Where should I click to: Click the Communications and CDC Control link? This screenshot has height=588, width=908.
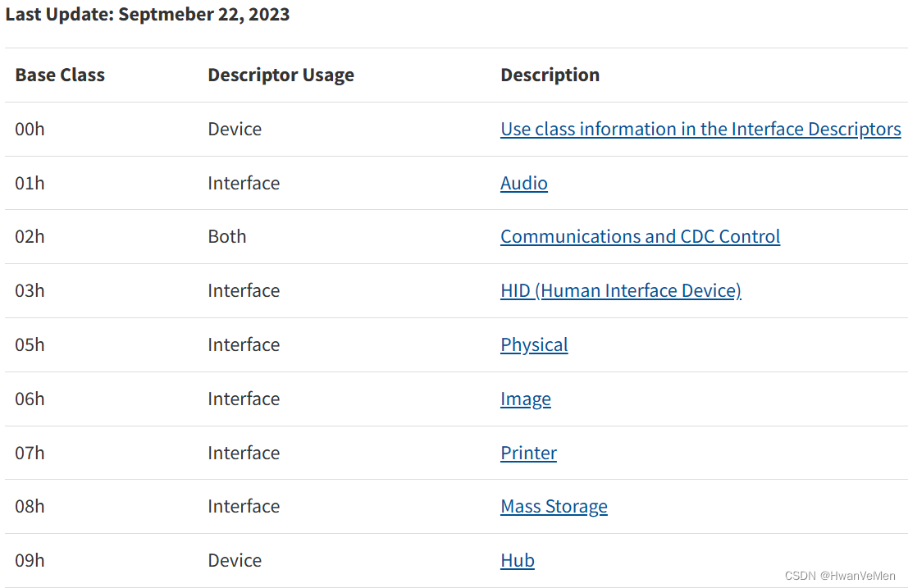640,236
